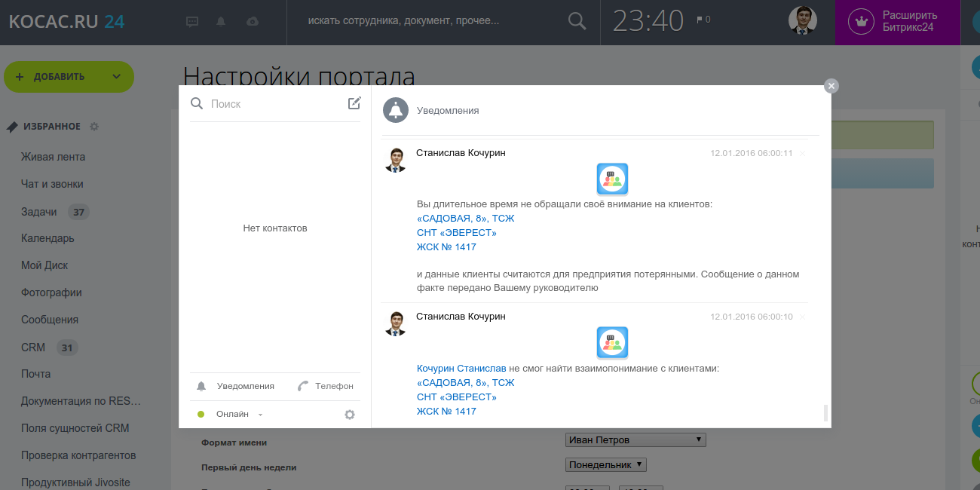Open ЖСК № 1417 link in first notification
Screen dimensions: 980x490
pyautogui.click(x=446, y=247)
